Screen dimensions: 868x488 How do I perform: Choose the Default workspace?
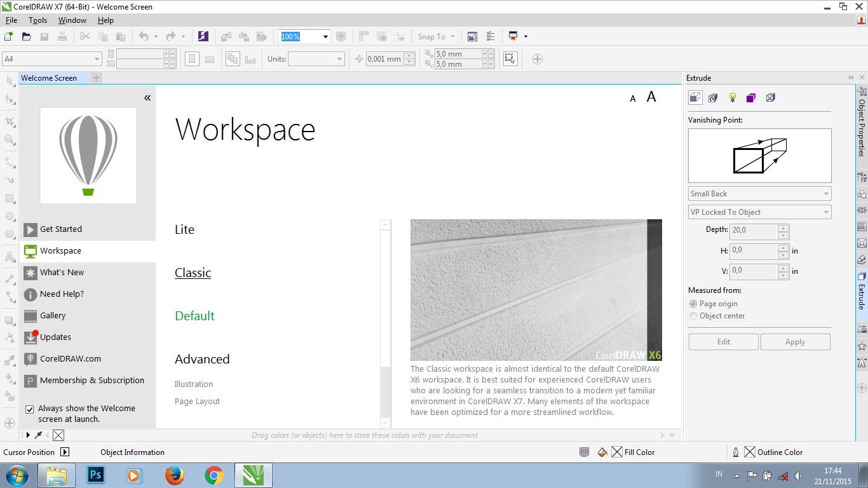click(195, 316)
